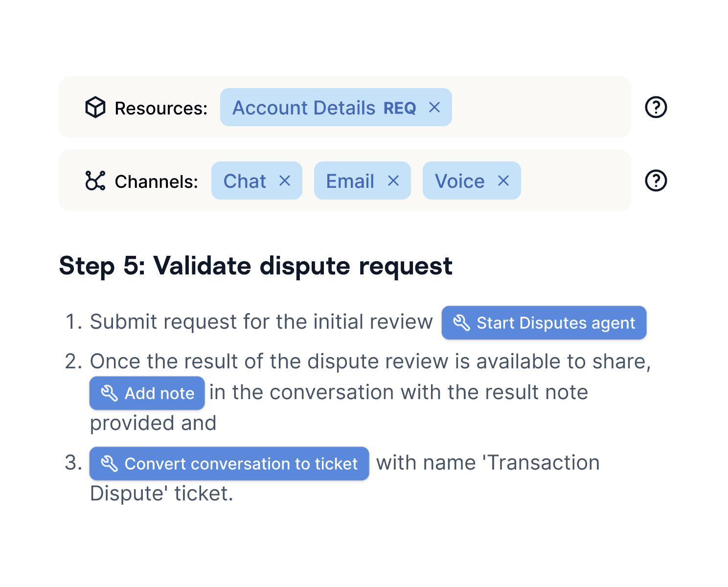The height and width of the screenshot is (587, 728).
Task: Remove the Chat channel tag
Action: pyautogui.click(x=285, y=181)
